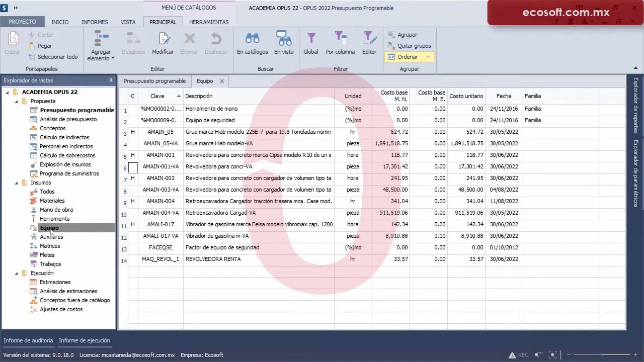Close the Equipo document tab

point(222,81)
